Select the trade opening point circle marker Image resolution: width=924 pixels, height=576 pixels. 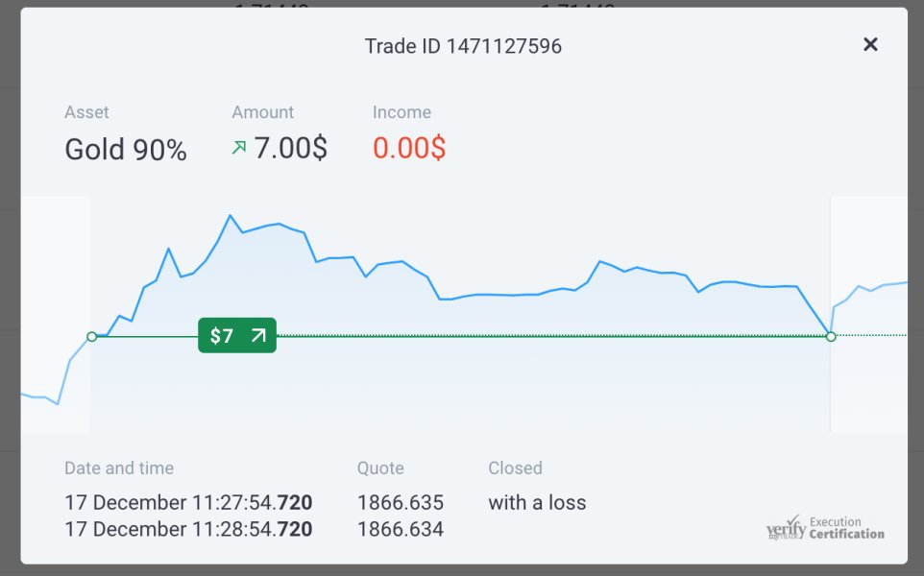point(91,336)
